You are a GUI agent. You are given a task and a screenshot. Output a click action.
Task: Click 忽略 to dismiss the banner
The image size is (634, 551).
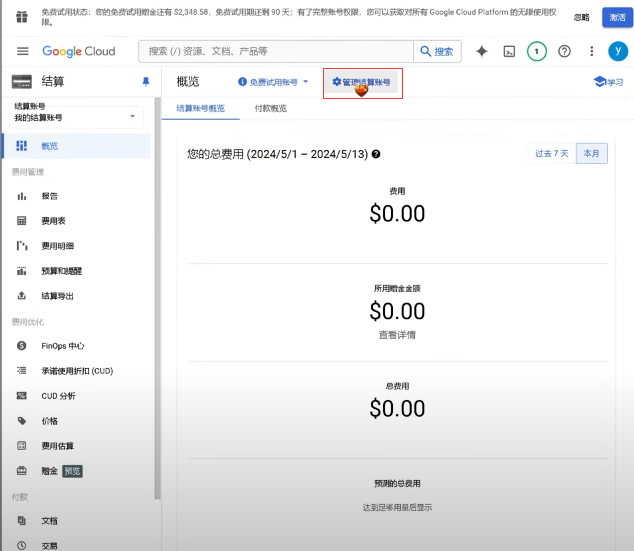click(x=581, y=17)
